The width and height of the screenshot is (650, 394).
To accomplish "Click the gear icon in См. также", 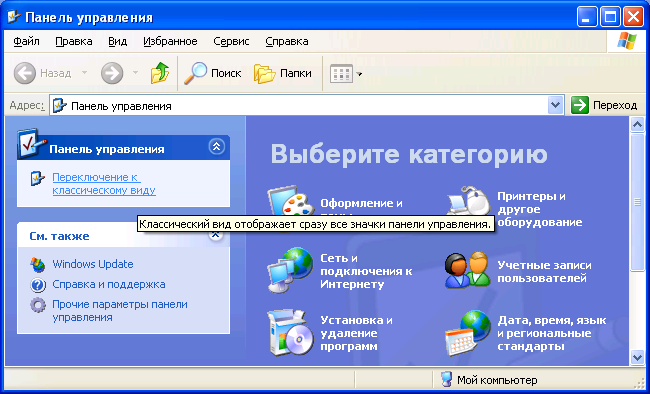I will (38, 306).
